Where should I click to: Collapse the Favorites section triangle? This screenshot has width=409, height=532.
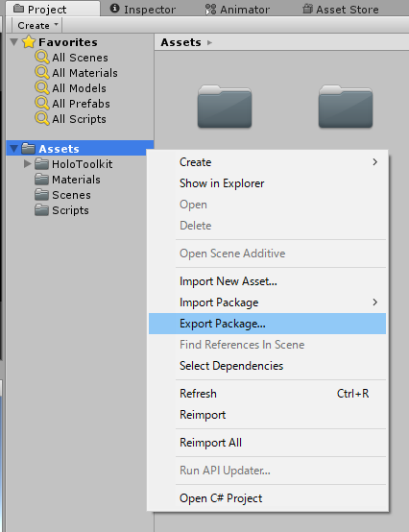tap(13, 42)
